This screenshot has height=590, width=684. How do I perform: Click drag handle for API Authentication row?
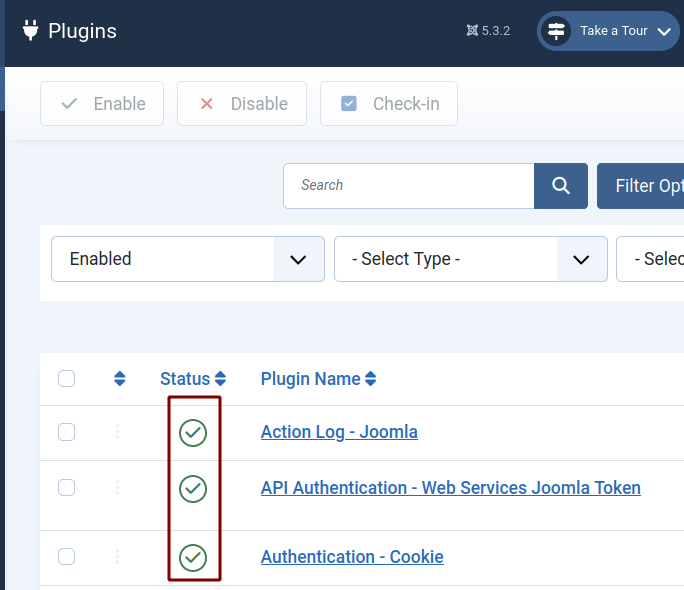click(x=117, y=487)
